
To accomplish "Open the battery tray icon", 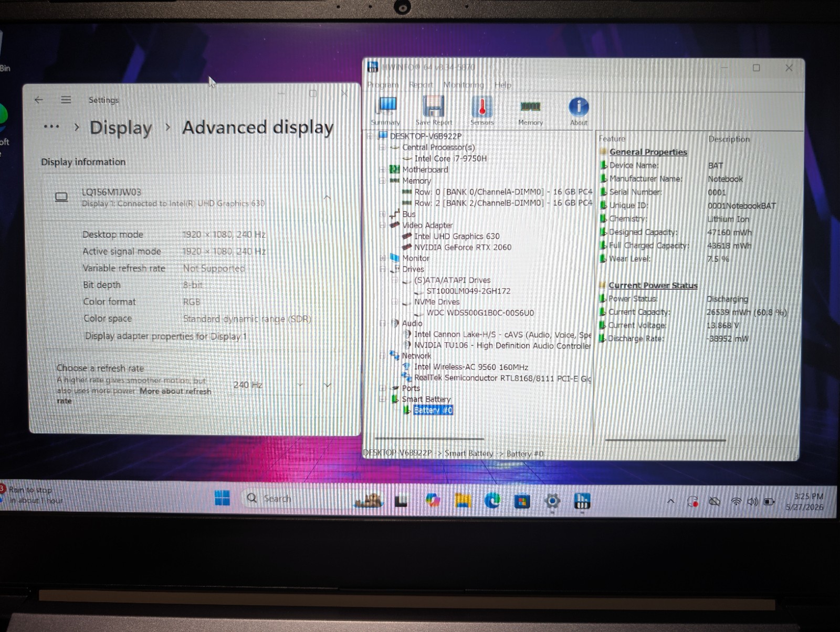I will [x=769, y=502].
